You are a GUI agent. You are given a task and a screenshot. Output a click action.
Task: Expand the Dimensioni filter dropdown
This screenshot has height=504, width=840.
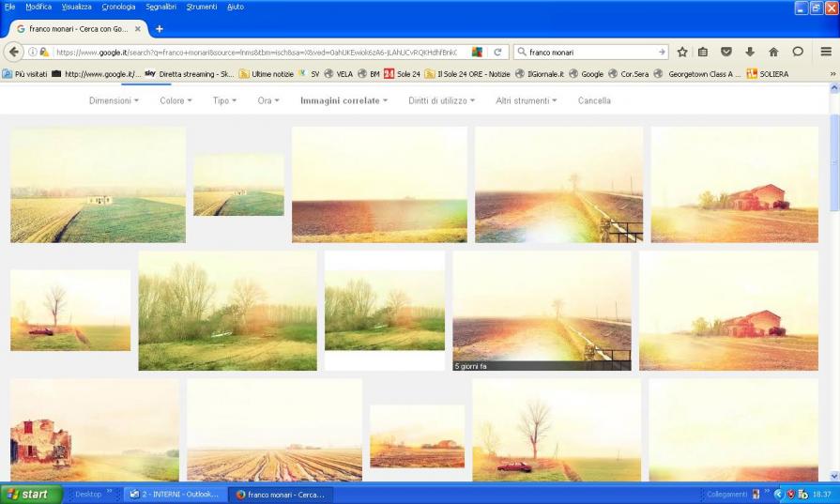coord(114,100)
